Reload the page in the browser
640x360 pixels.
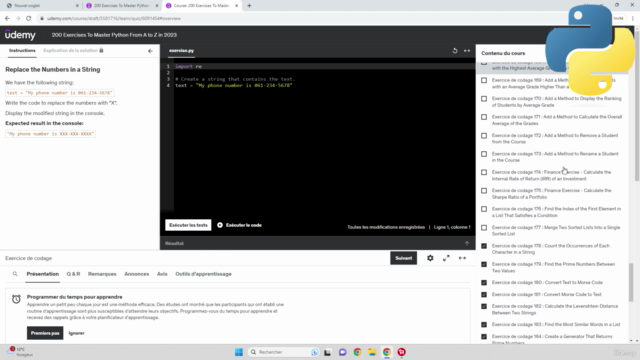click(x=29, y=18)
